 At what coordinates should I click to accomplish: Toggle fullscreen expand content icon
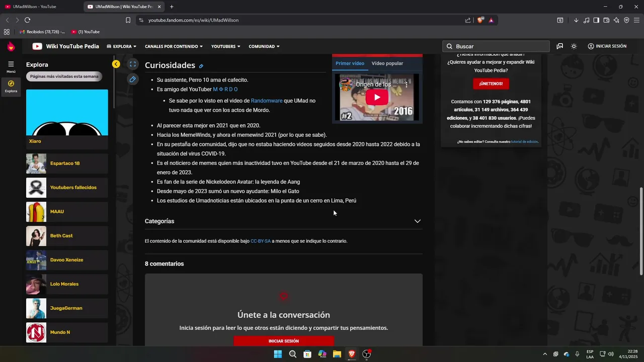[133, 64]
